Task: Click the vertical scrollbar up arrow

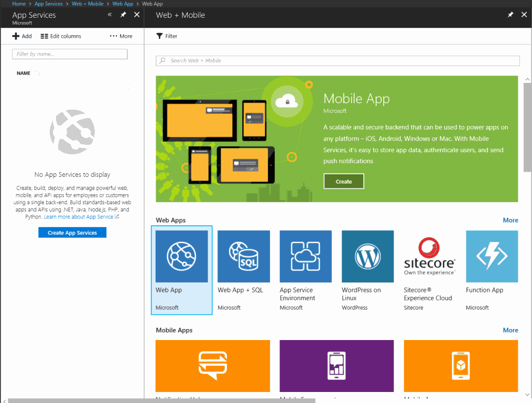Action: pyautogui.click(x=527, y=79)
